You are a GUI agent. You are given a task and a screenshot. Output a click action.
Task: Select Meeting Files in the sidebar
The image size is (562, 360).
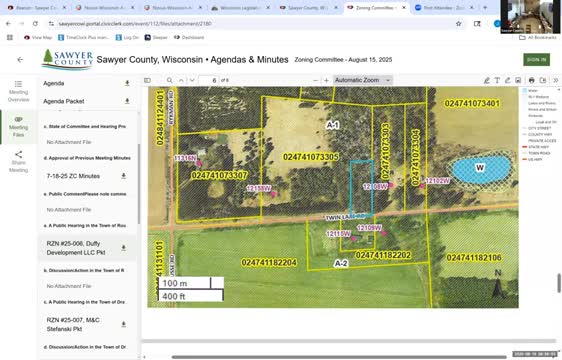18,127
